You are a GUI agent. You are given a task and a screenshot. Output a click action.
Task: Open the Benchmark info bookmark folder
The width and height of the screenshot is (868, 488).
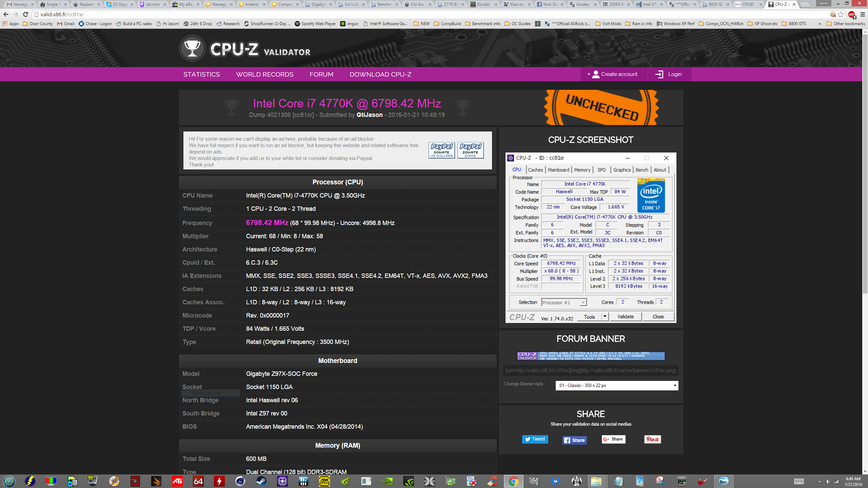pos(482,23)
